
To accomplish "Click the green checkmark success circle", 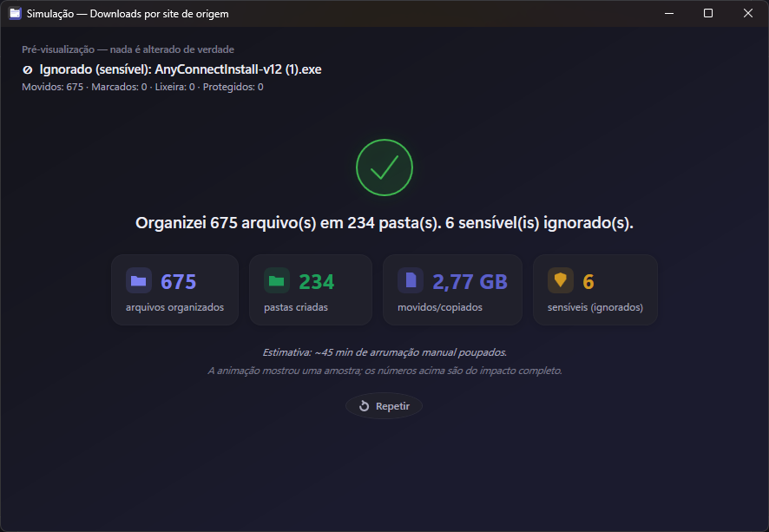I will (x=384, y=167).
